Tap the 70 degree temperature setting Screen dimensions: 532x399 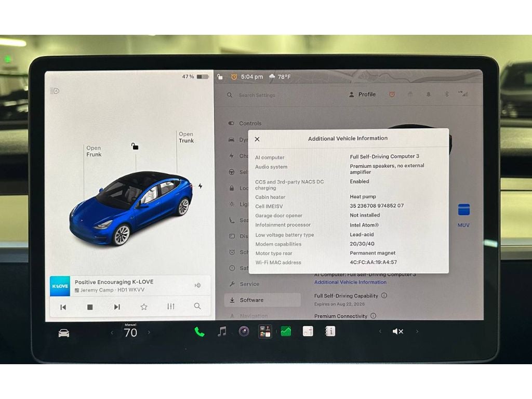click(x=130, y=332)
